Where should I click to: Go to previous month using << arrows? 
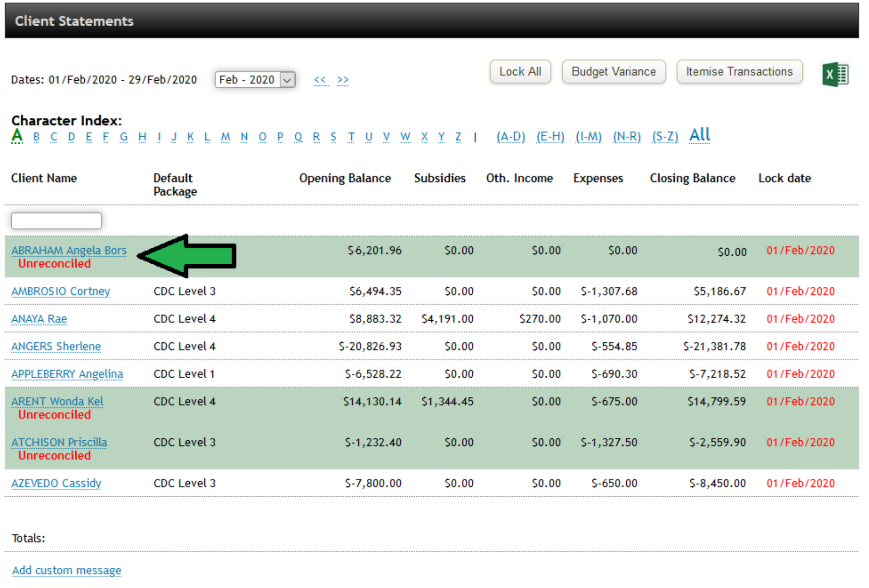321,79
